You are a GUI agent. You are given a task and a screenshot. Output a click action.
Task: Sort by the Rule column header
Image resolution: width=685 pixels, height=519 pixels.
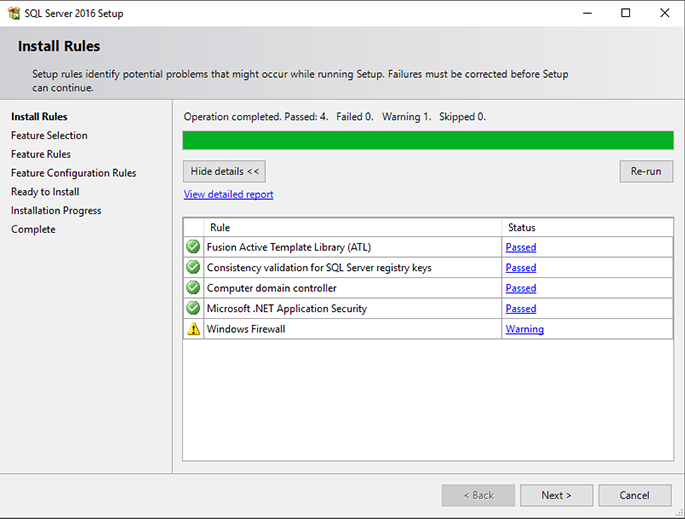coord(352,228)
